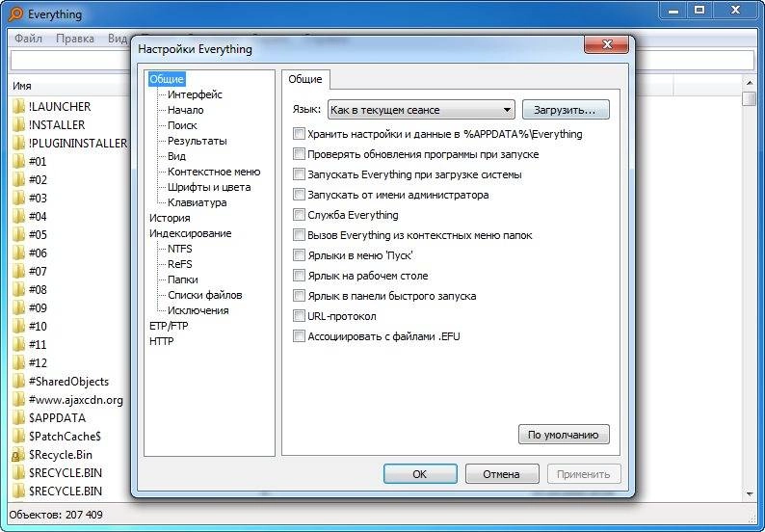Toggle association with .EFU files
765x532 pixels.
click(299, 336)
